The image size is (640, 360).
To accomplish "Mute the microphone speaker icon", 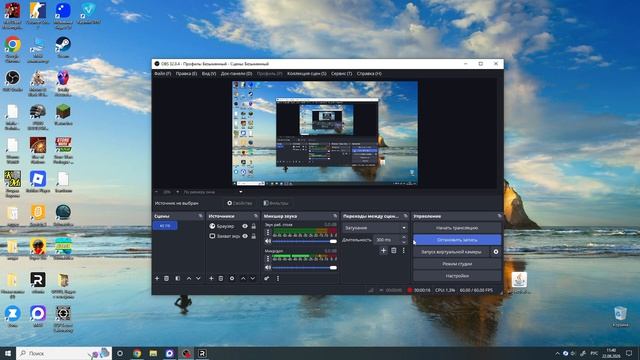I will pyautogui.click(x=268, y=267).
